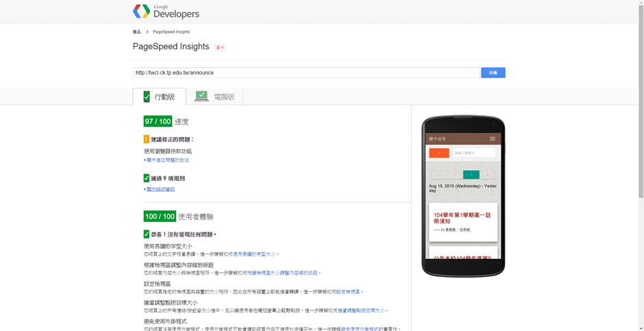Image resolution: width=644 pixels, height=331 pixels.
Task: Click the 使用者體驗 section heading
Action: pos(196,217)
